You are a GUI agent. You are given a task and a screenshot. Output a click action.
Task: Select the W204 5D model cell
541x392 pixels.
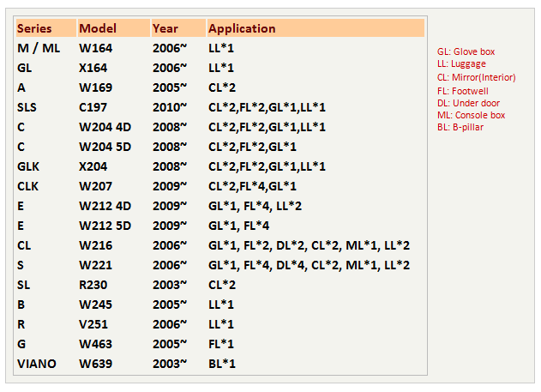105,147
